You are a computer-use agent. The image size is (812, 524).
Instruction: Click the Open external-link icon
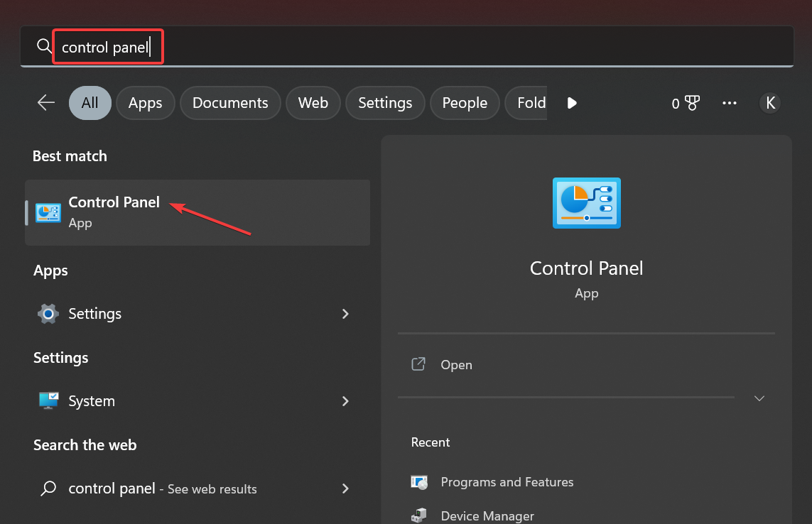click(418, 364)
